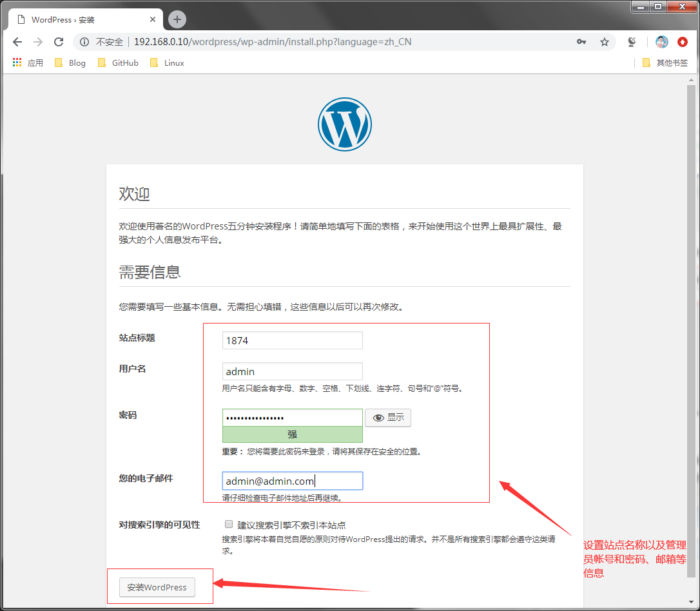The width and height of the screenshot is (700, 611).
Task: Click the 欢迎 heading
Action: click(x=134, y=194)
